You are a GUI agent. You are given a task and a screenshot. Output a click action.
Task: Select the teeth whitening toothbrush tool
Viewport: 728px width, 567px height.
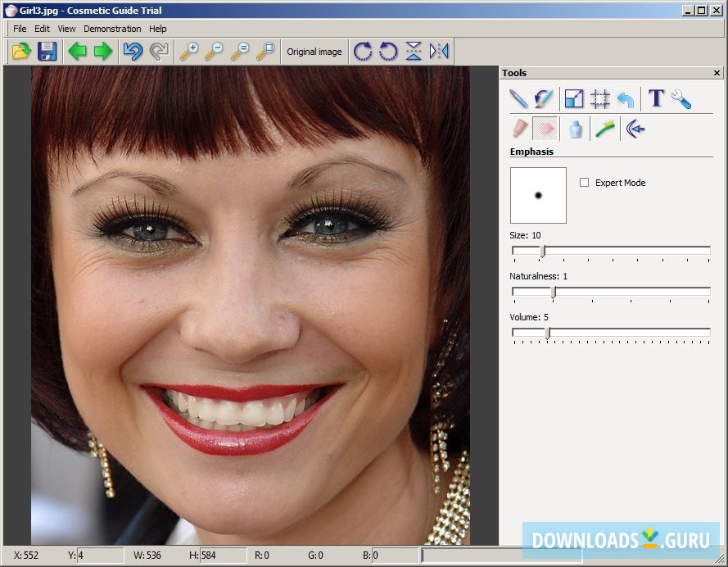click(x=605, y=129)
